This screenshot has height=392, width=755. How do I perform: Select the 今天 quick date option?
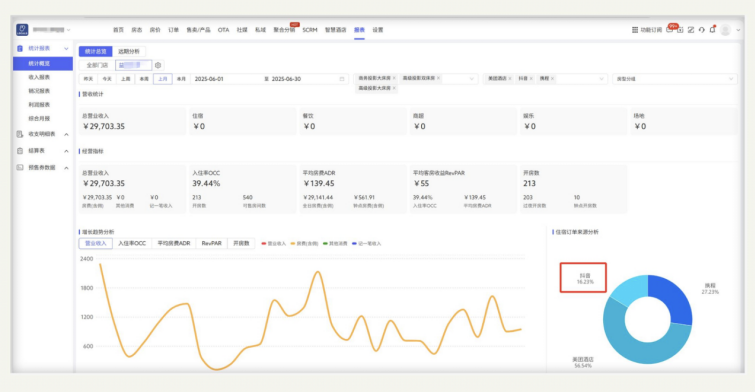pos(107,79)
